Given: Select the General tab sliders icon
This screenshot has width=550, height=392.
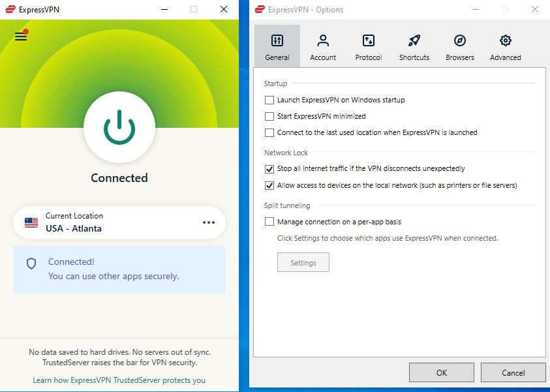Looking at the screenshot, I should pos(277,40).
